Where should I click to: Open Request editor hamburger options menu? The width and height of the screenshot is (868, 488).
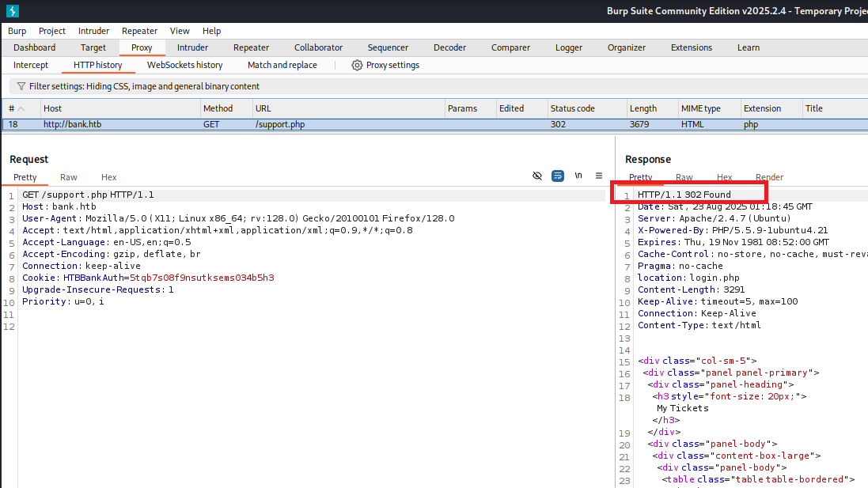click(x=599, y=176)
